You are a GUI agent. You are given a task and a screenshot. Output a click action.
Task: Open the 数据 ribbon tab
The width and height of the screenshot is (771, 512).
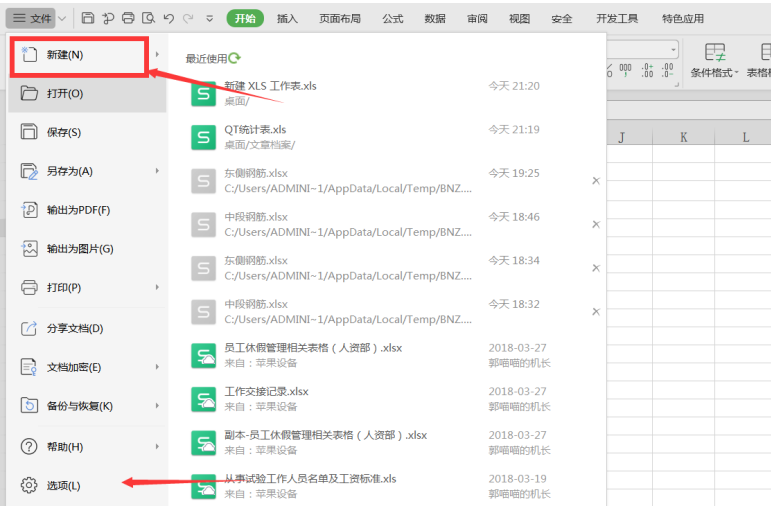(435, 19)
